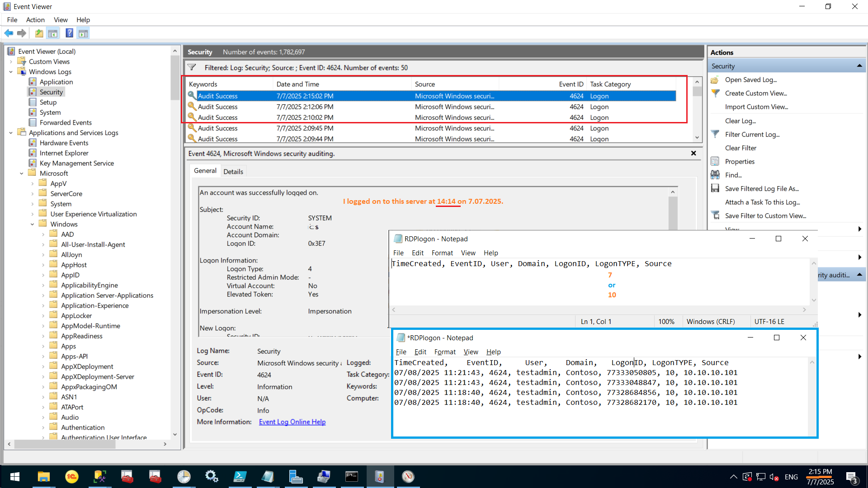868x488 pixels.
Task: Select the 2:12:06 PM Audit Success event
Action: coord(432,107)
